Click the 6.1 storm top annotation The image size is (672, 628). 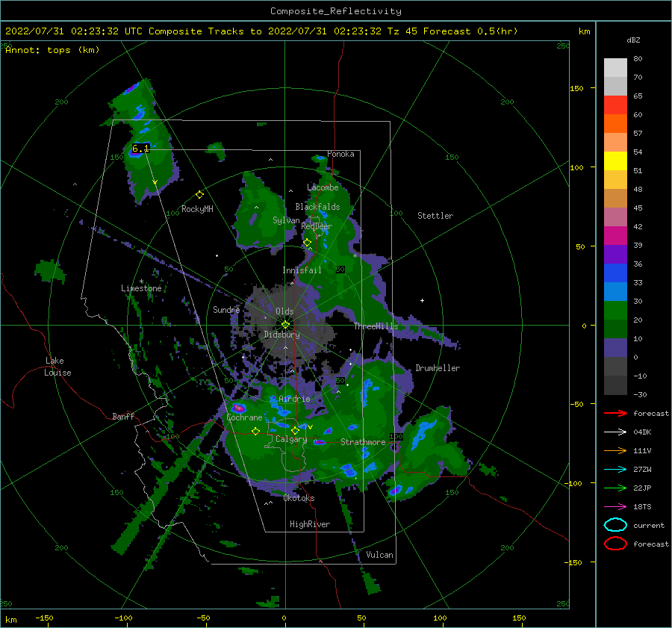[x=140, y=149]
